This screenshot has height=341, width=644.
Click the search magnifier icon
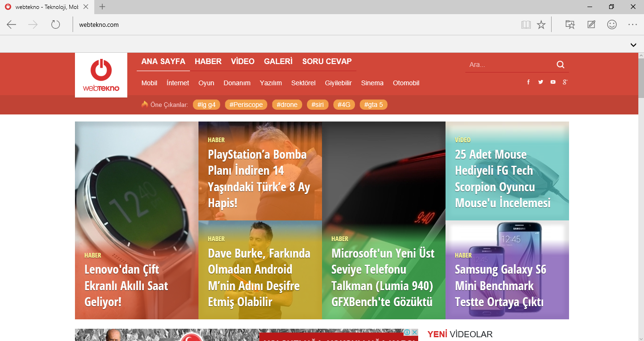[x=561, y=65]
